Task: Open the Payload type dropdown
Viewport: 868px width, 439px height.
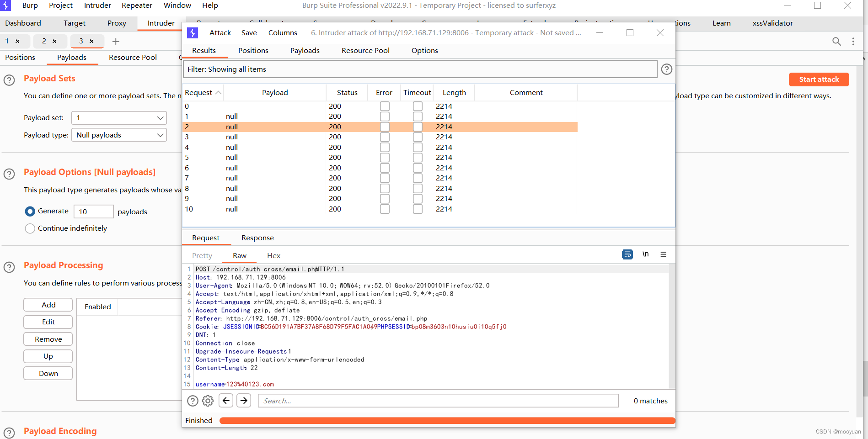Action: 119,135
